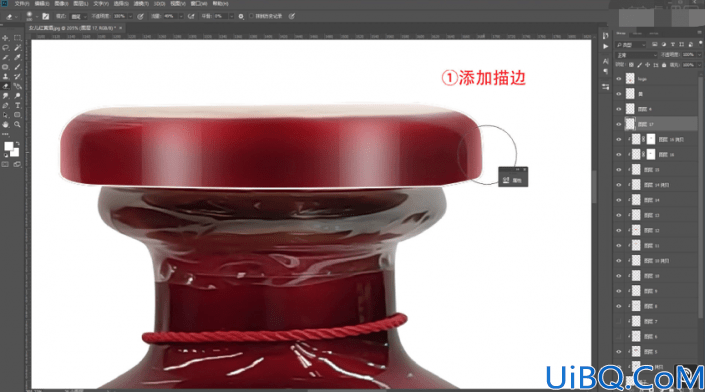Hide layer 图层 16 拷贝

[619, 139]
